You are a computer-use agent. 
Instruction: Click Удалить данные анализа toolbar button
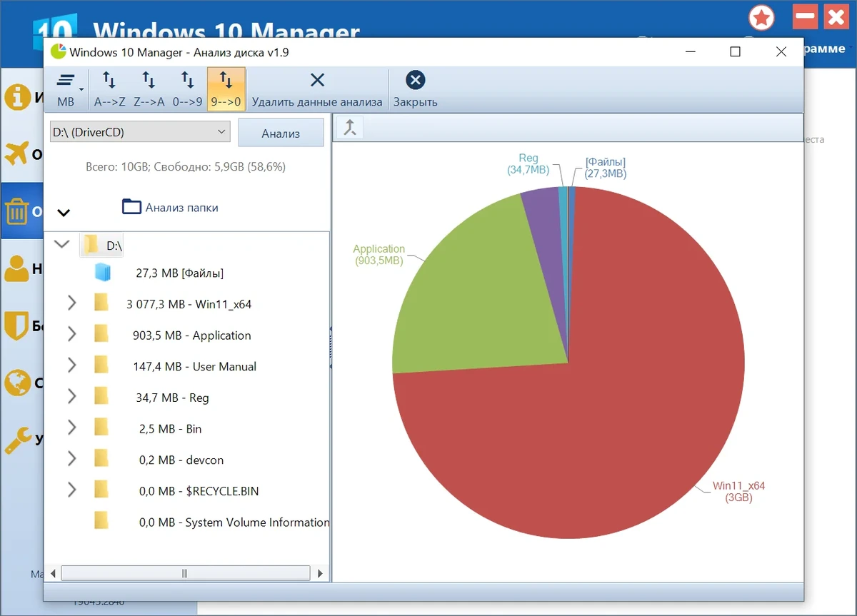317,89
